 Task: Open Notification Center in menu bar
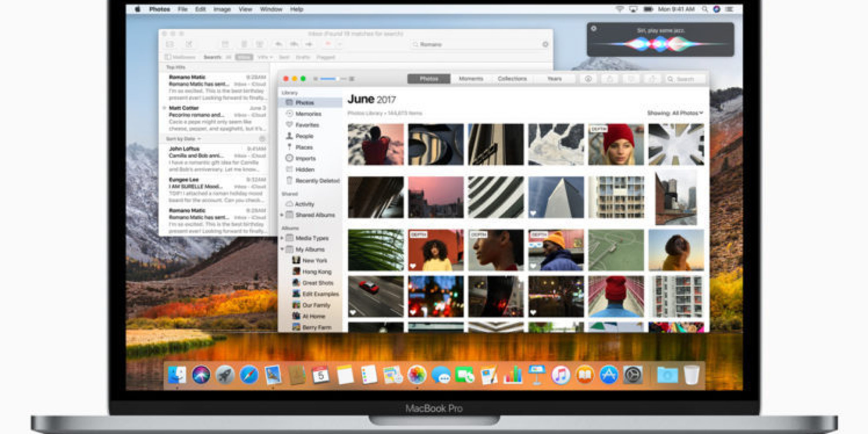(730, 9)
